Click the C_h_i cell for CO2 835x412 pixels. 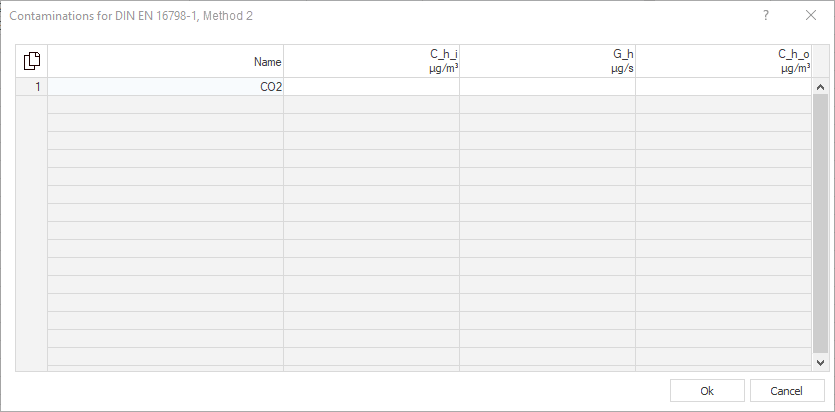[372, 87]
